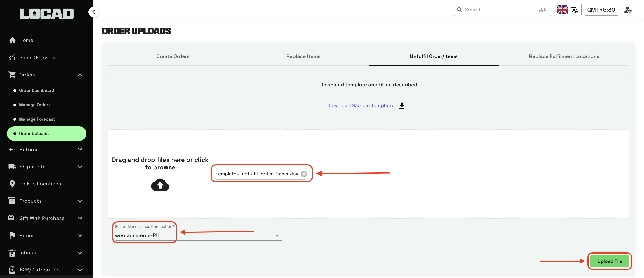Image resolution: width=644 pixels, height=278 pixels.
Task: Click the cloud upload icon
Action: tap(160, 185)
